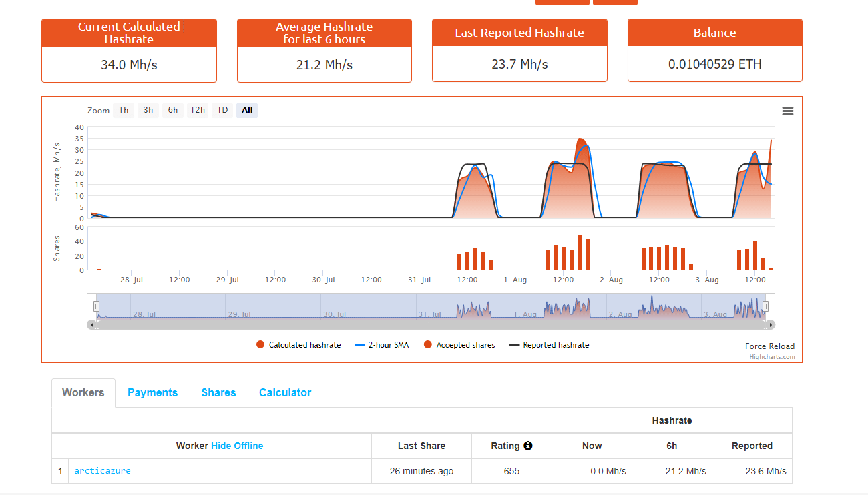This screenshot has height=495, width=868.
Task: Click the navigator right range handle
Action: (x=765, y=306)
